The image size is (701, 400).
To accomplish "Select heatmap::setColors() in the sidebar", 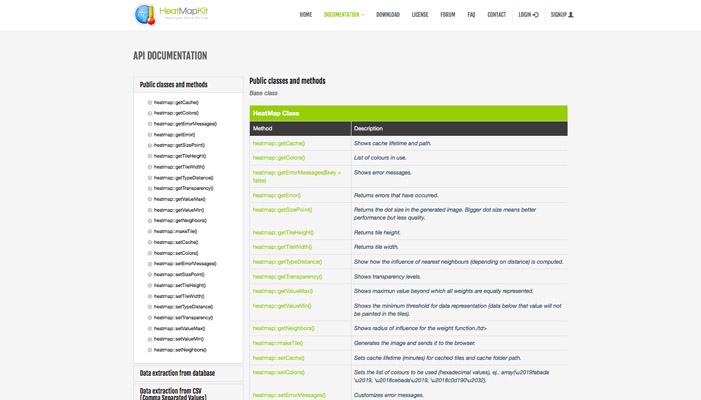I will tap(176, 253).
